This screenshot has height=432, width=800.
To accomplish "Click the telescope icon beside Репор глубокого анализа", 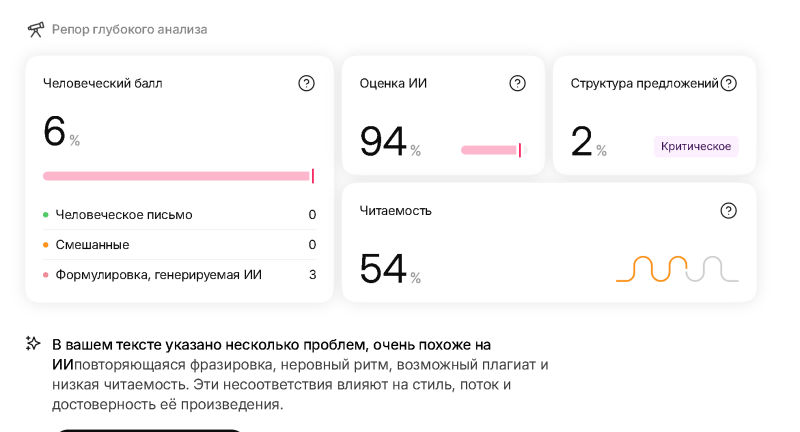I will tap(35, 30).
